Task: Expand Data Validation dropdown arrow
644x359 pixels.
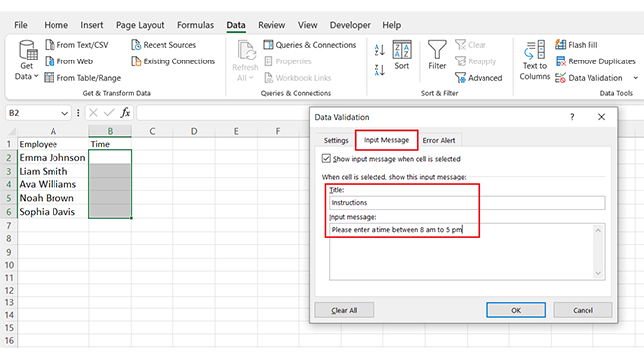Action: [x=635, y=78]
